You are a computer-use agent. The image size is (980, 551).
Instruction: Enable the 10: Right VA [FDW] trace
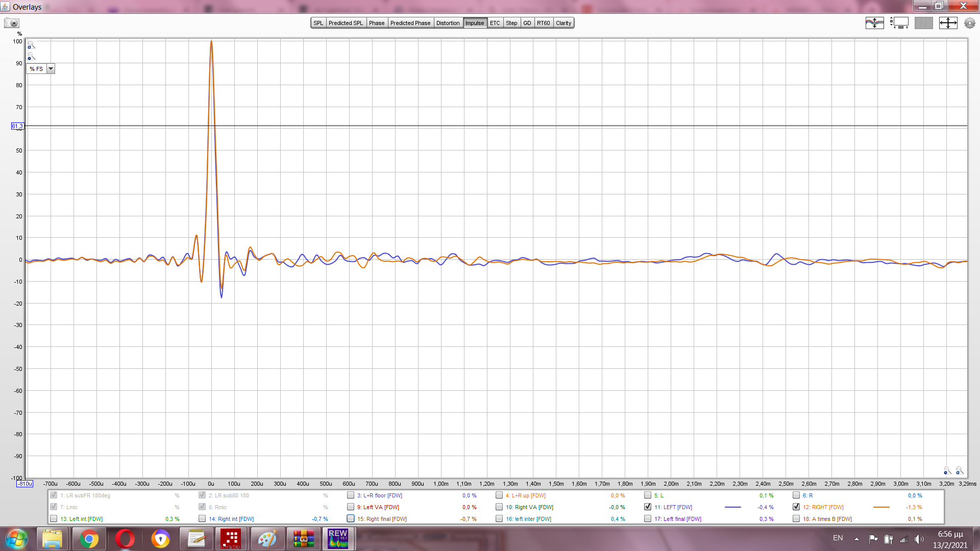[499, 507]
